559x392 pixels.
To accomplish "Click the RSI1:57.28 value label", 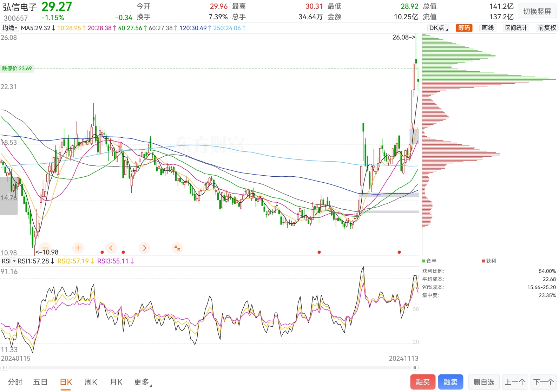I will [36, 261].
